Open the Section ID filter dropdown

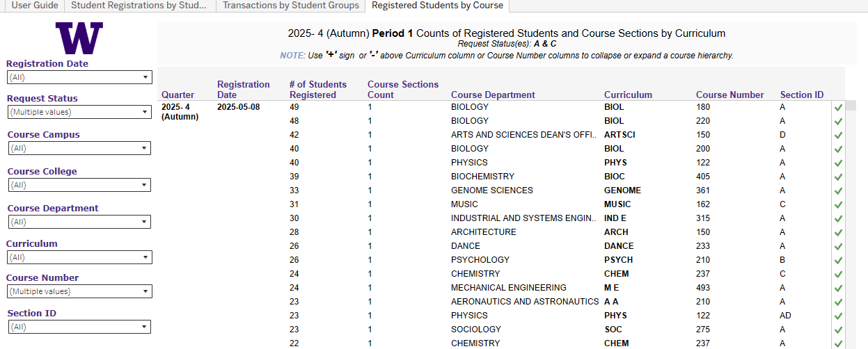(x=79, y=327)
